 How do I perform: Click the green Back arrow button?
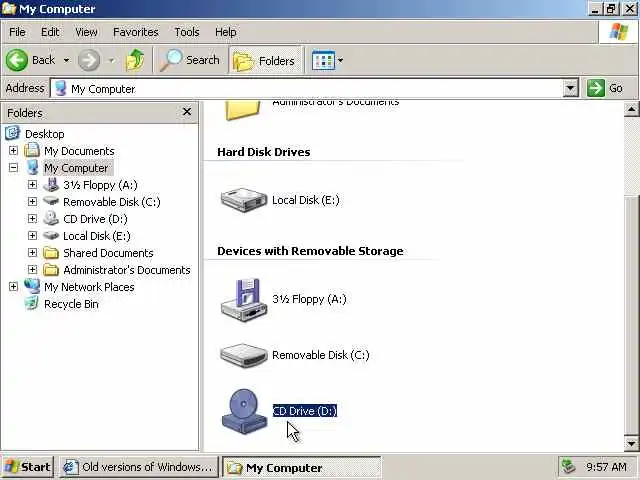coord(17,60)
